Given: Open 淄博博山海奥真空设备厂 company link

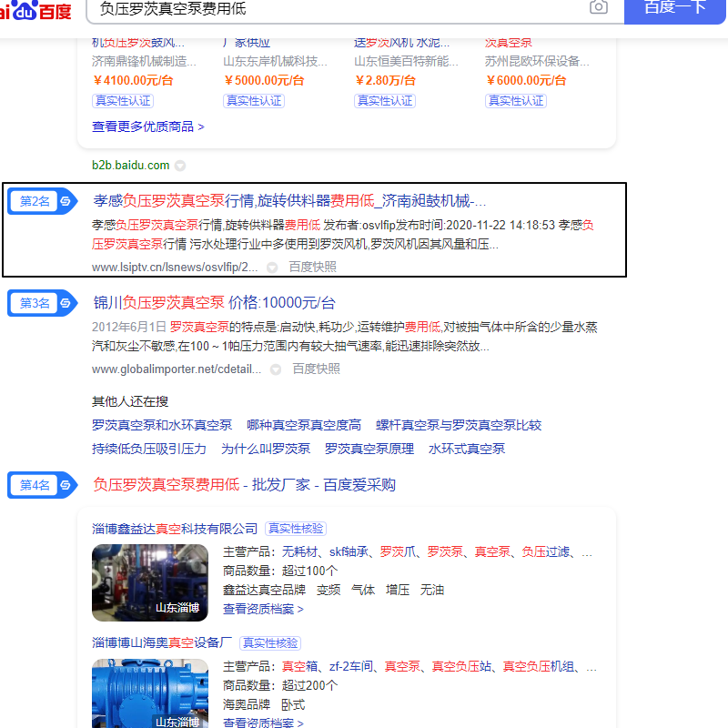Looking at the screenshot, I should tap(162, 643).
